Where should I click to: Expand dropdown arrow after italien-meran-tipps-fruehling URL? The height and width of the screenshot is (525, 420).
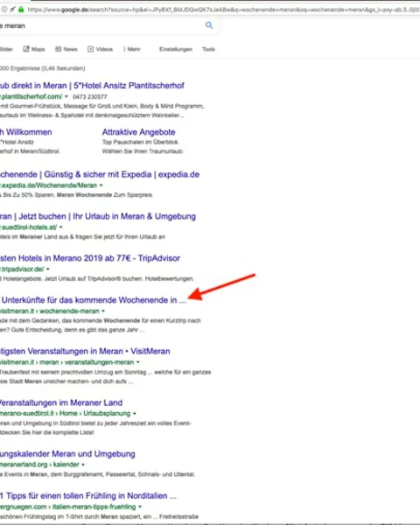pos(140,507)
